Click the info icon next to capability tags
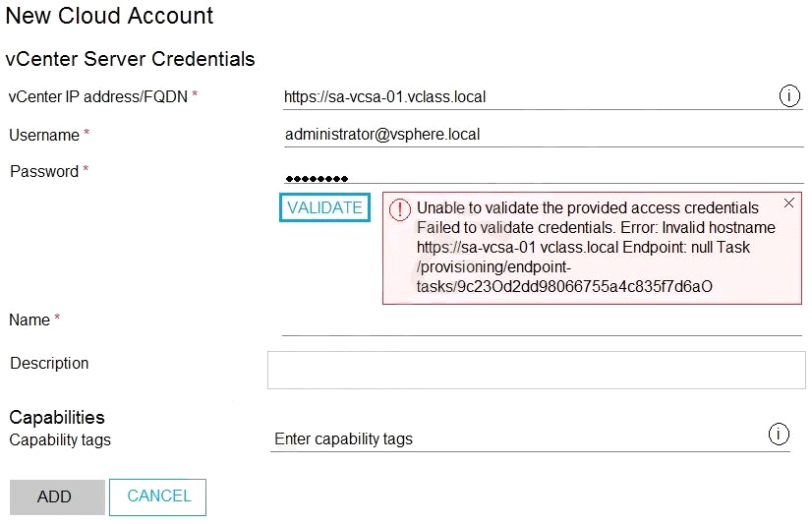Screen dimensions: 812x524 pyautogui.click(x=778, y=435)
